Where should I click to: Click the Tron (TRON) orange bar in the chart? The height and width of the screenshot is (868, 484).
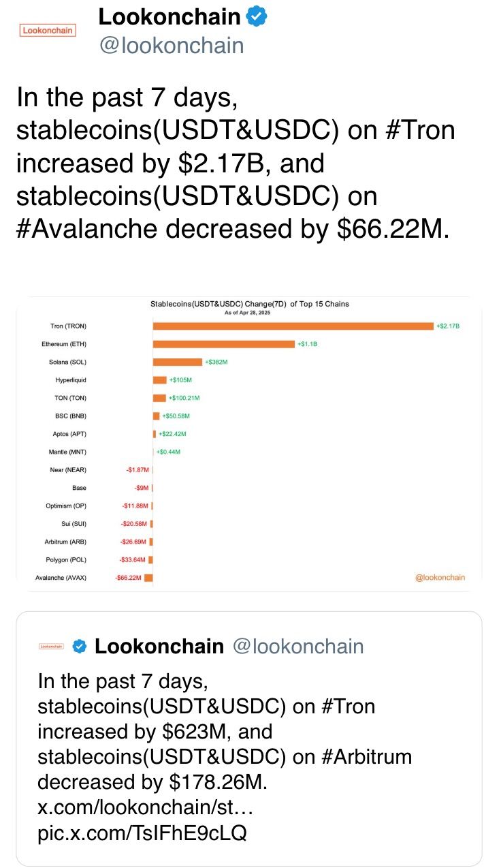click(x=293, y=326)
